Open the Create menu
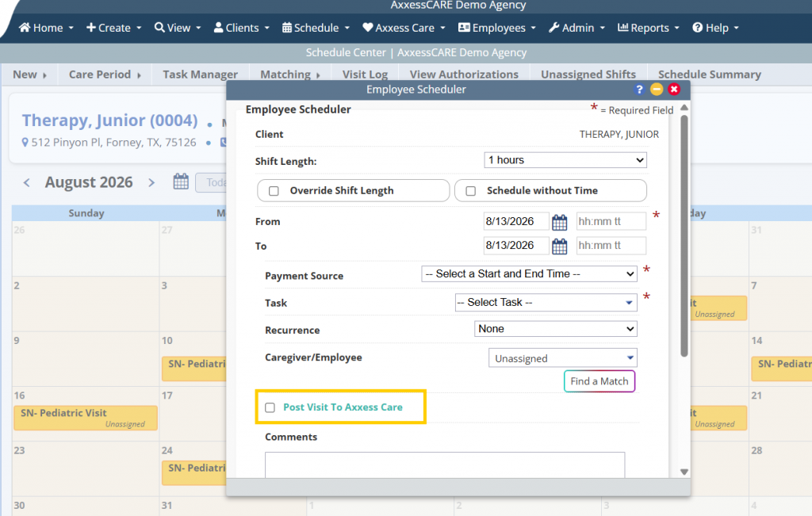This screenshot has height=516, width=812. coord(113,28)
